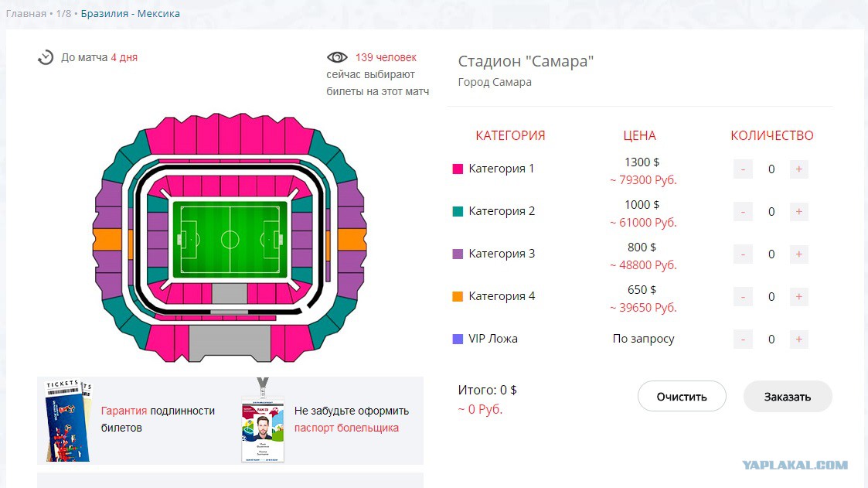Select the green football pitch on stadium map

[230, 240]
